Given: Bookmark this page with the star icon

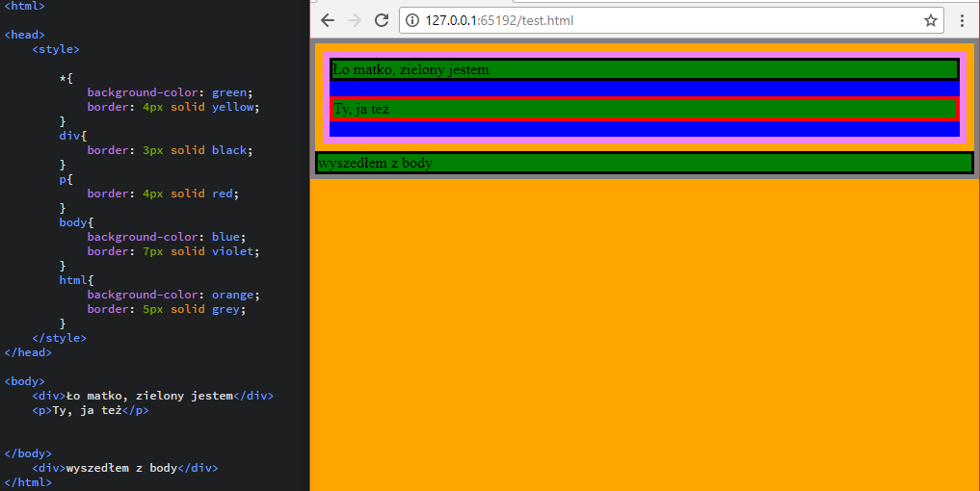Looking at the screenshot, I should click(x=930, y=20).
